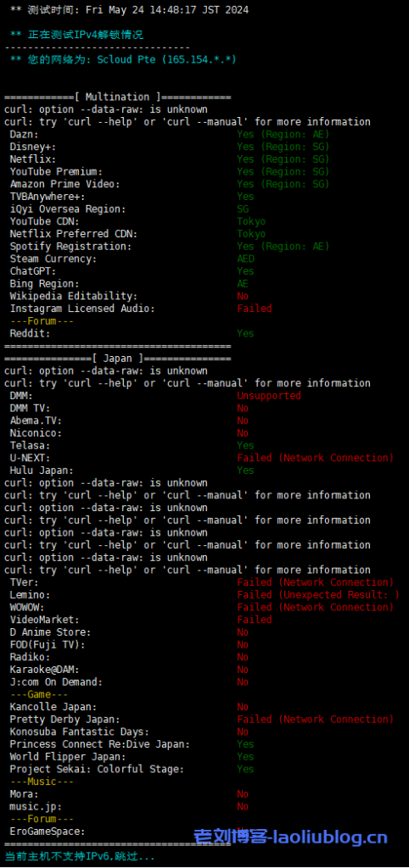Click the Japan section header

coord(117,359)
